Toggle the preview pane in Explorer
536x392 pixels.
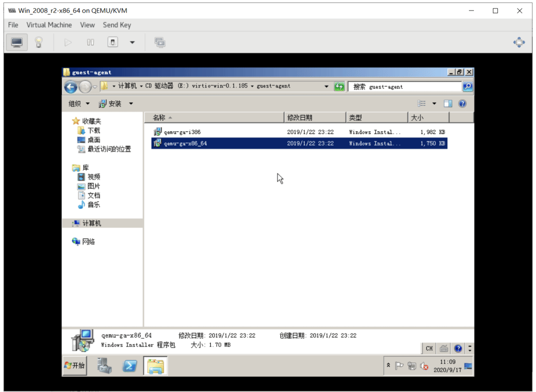(x=448, y=103)
